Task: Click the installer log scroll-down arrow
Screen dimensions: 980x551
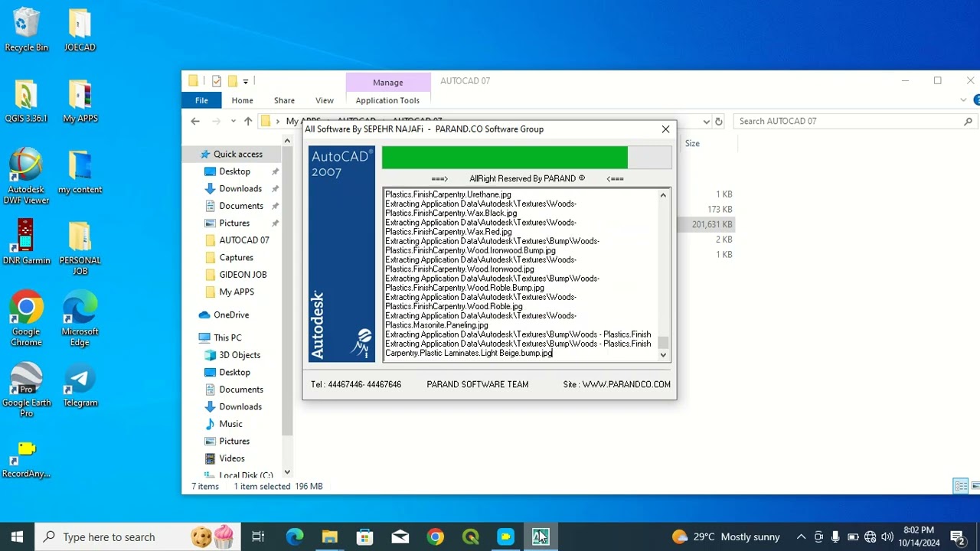Action: click(x=663, y=355)
